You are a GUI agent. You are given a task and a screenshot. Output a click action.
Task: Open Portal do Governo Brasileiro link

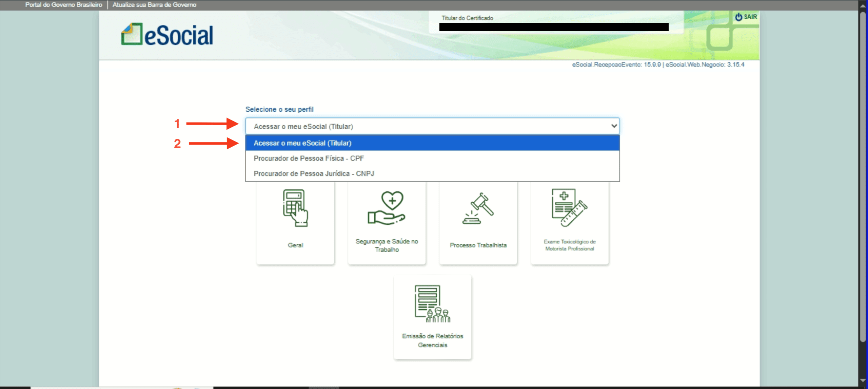(63, 5)
